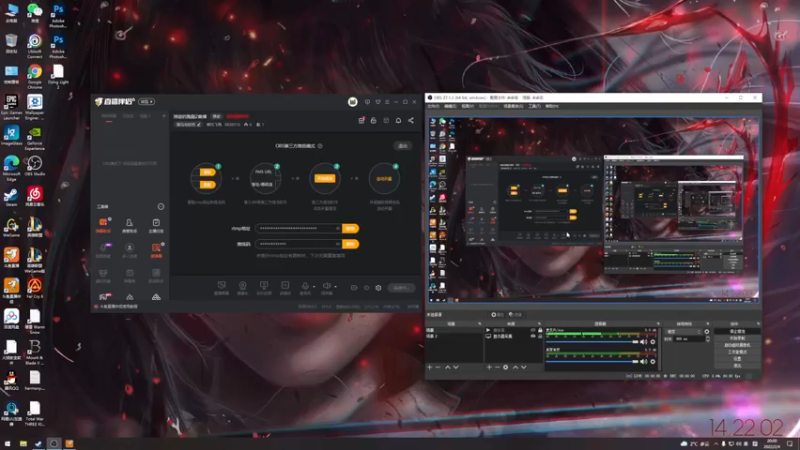The height and width of the screenshot is (450, 800).
Task: Mute second audio mixer channel speaker
Action: (644, 361)
